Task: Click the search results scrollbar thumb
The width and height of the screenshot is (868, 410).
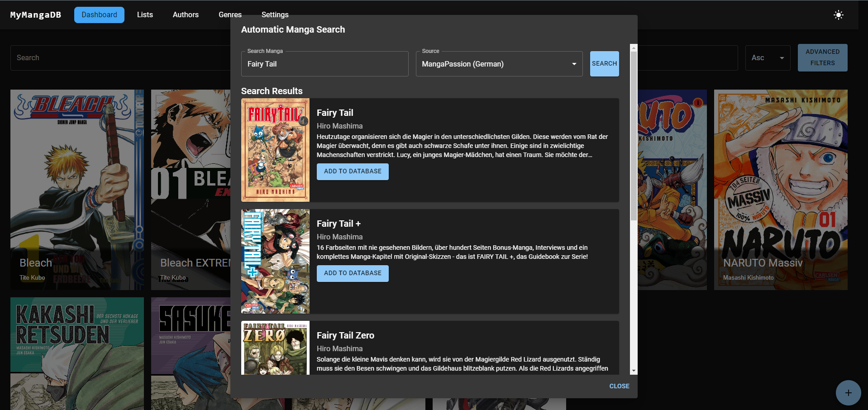Action: pyautogui.click(x=634, y=136)
